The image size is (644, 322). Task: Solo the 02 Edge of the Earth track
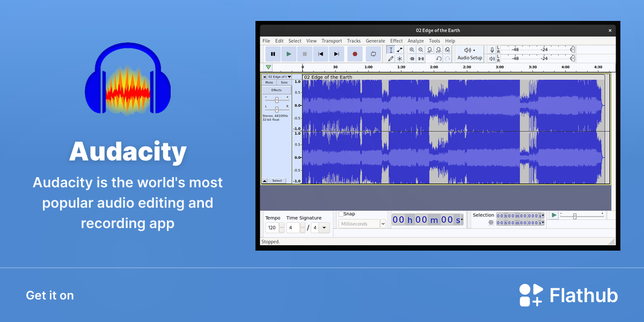pyautogui.click(x=284, y=83)
